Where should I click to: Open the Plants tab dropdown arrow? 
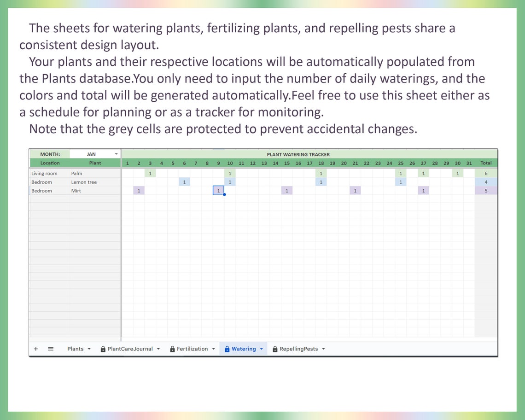click(x=88, y=349)
